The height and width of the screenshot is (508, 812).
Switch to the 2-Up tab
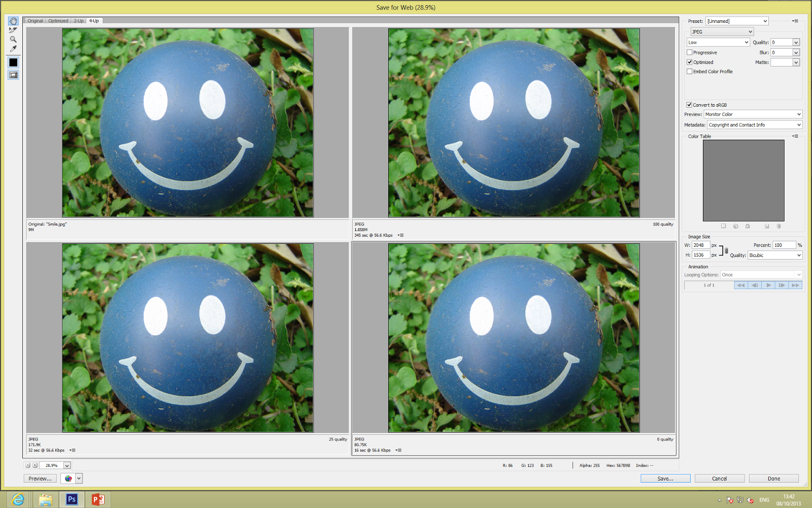point(79,21)
